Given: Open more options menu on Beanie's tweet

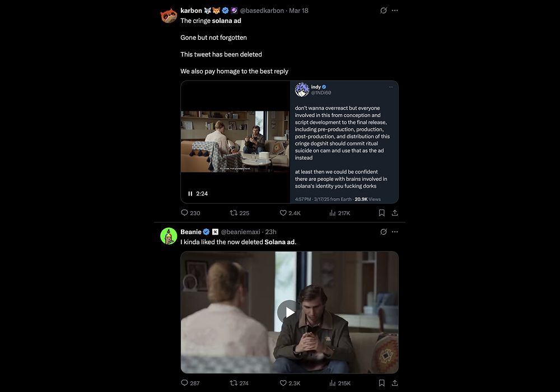Looking at the screenshot, I should [395, 232].
